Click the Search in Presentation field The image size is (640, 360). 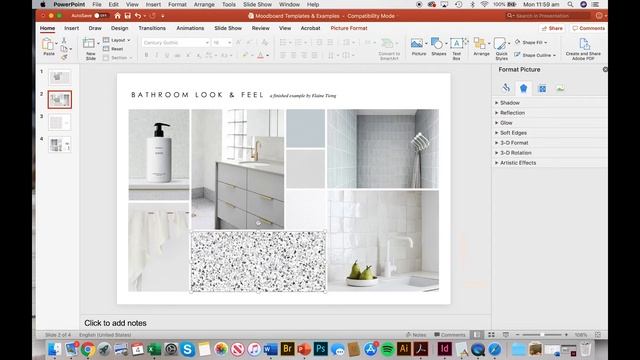pos(547,16)
